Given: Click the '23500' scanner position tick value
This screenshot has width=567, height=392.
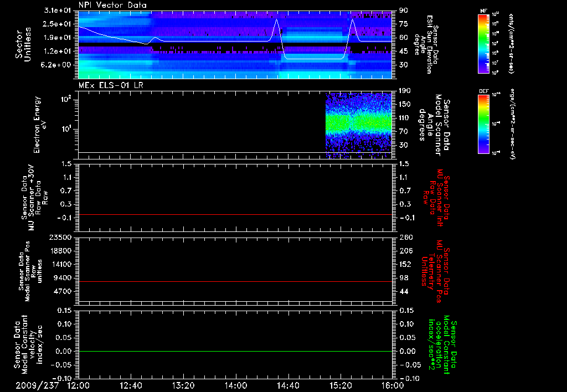Looking at the screenshot, I should tap(60, 237).
